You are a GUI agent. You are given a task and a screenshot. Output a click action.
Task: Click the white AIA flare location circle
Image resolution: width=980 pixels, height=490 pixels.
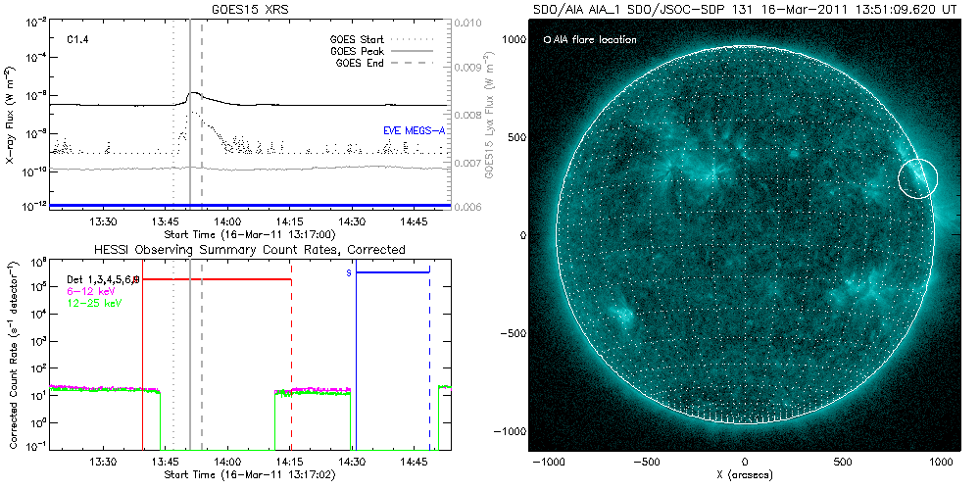[x=917, y=177]
